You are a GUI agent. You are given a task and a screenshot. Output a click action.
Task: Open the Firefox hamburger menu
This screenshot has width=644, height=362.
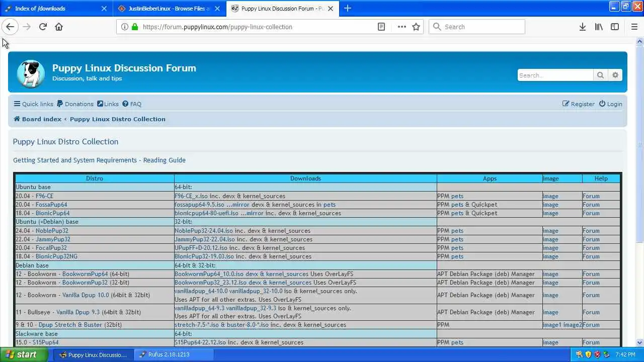(x=634, y=27)
